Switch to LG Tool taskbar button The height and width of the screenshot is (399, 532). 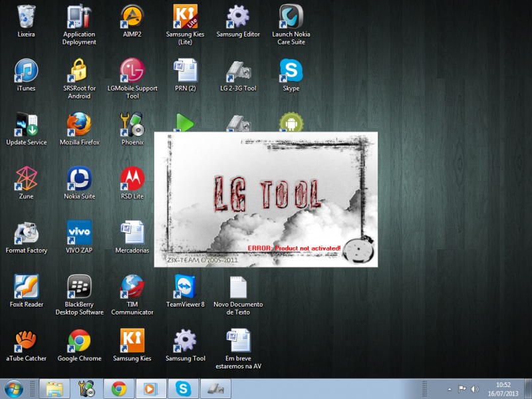[x=215, y=389]
